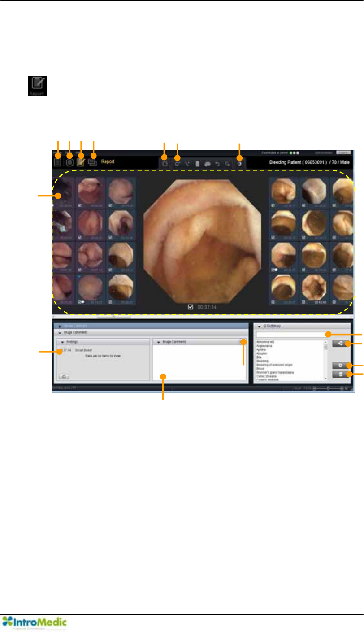The height and width of the screenshot is (632, 364).
Task: Select the dark top-left thumbnail in left grid
Action: [63, 192]
